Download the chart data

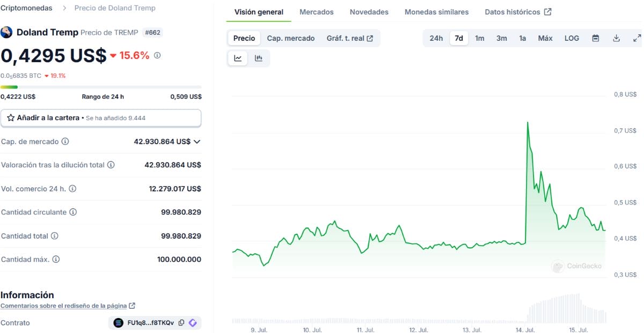[616, 38]
